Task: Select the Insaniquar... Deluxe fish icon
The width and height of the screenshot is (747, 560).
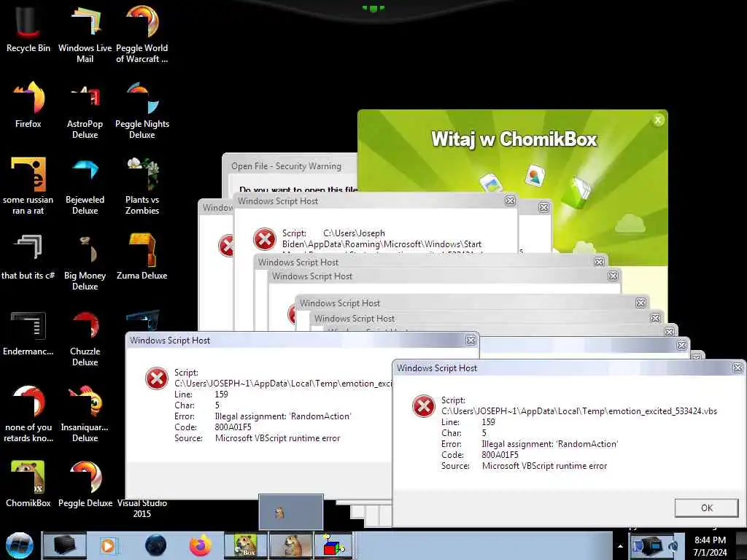Action: 85,413
